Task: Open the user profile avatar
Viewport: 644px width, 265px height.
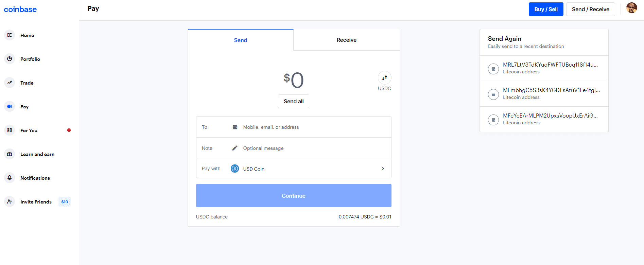Action: 631,8
